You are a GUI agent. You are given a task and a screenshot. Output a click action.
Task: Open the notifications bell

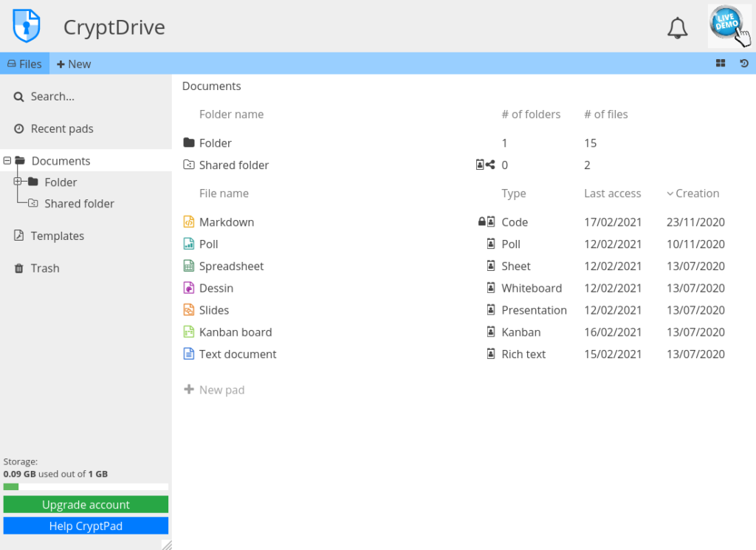(677, 28)
